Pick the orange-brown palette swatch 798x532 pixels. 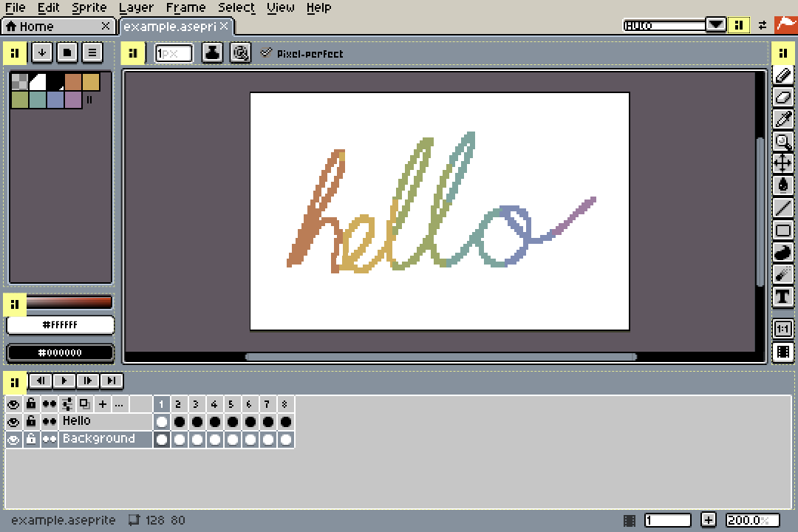pos(73,81)
